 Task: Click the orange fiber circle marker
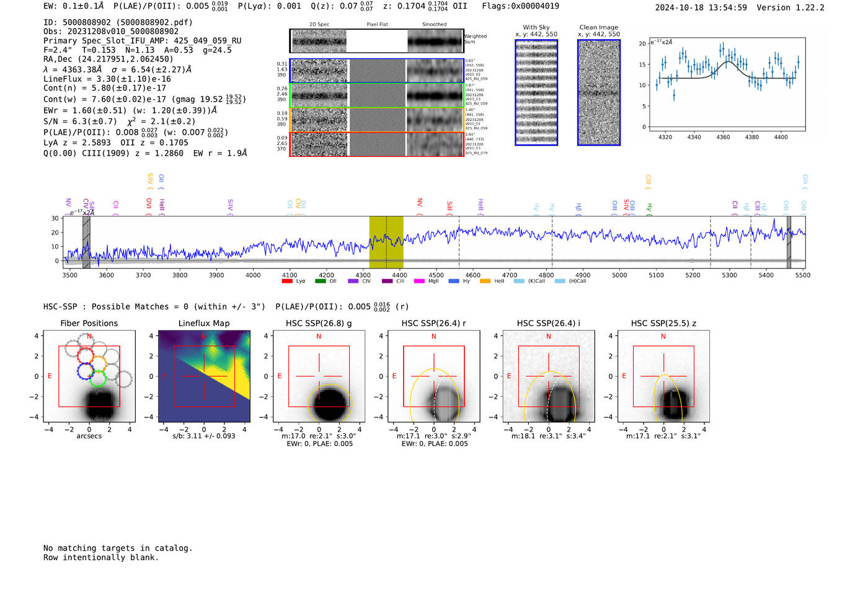pyautogui.click(x=98, y=363)
